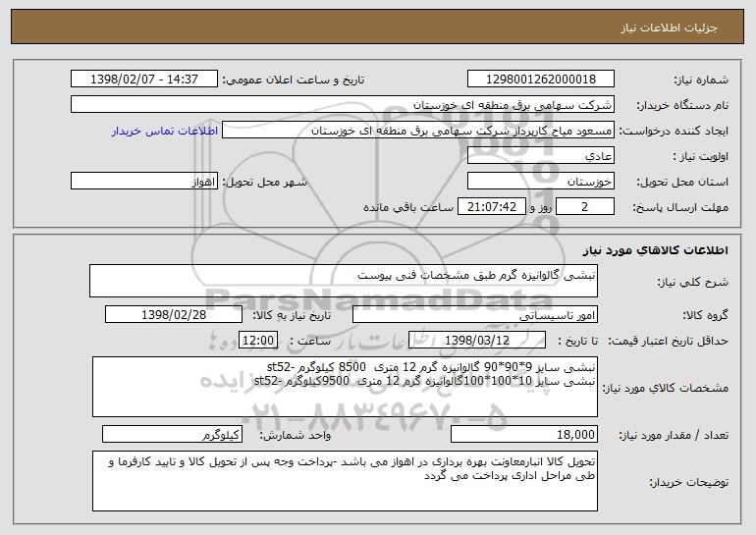Click the label حداقل تاریخ اعتبار قیمت

668,342
